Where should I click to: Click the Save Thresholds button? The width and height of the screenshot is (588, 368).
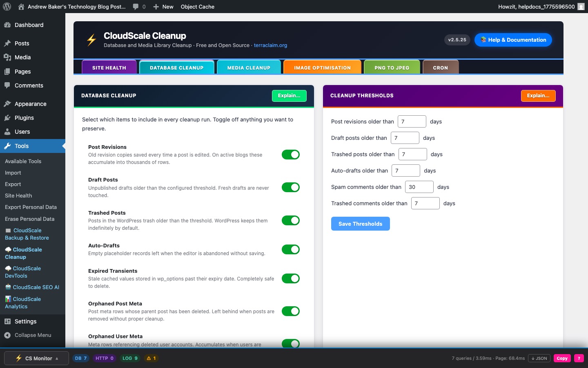(x=360, y=224)
